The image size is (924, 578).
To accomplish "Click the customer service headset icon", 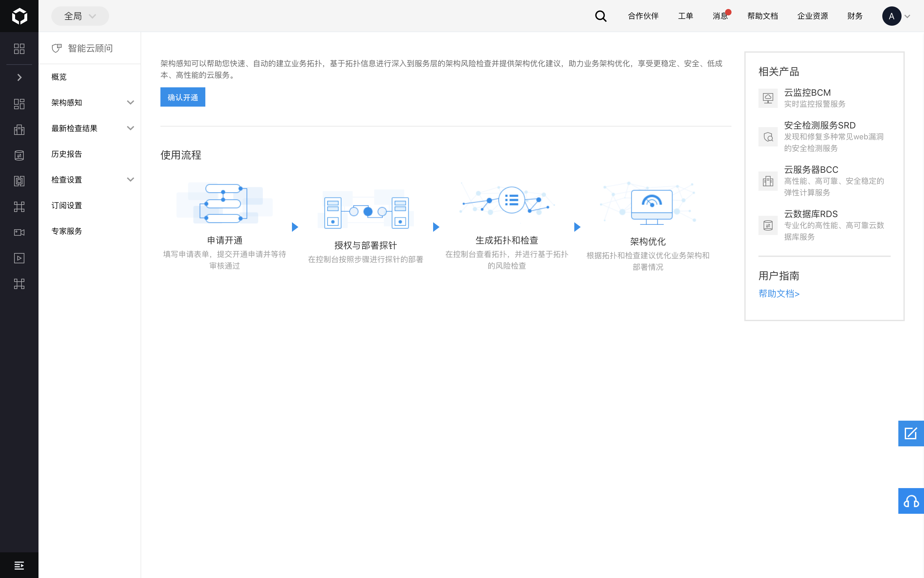I will 911,501.
